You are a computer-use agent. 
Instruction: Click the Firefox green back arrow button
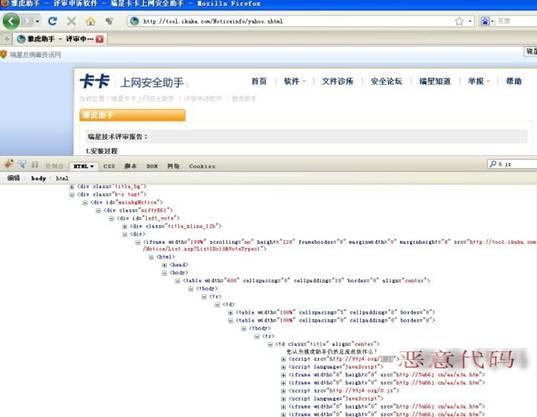coord(11,21)
